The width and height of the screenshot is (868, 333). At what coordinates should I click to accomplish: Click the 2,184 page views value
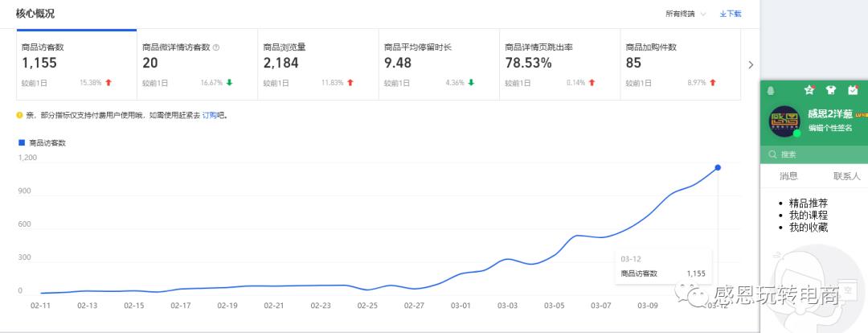(280, 64)
